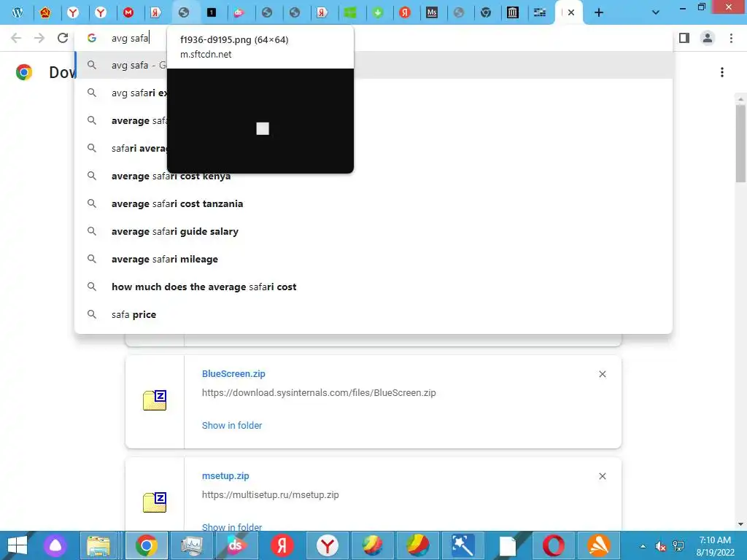Switch to the red circle Я tab

pyautogui.click(x=405, y=13)
